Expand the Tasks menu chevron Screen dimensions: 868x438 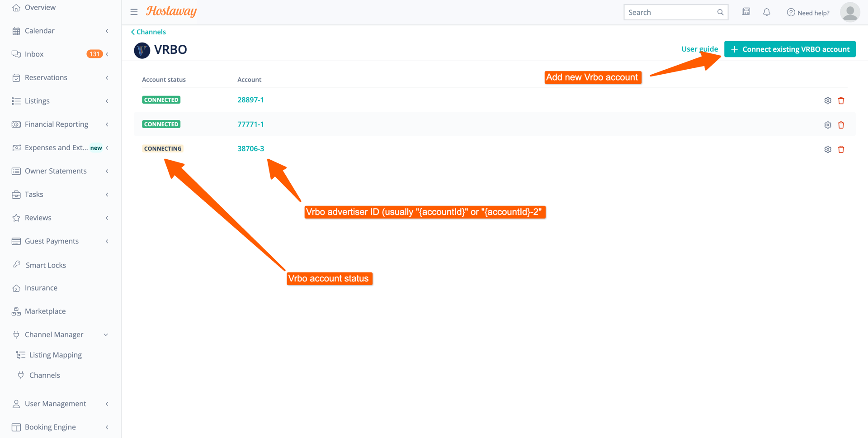coord(107,195)
